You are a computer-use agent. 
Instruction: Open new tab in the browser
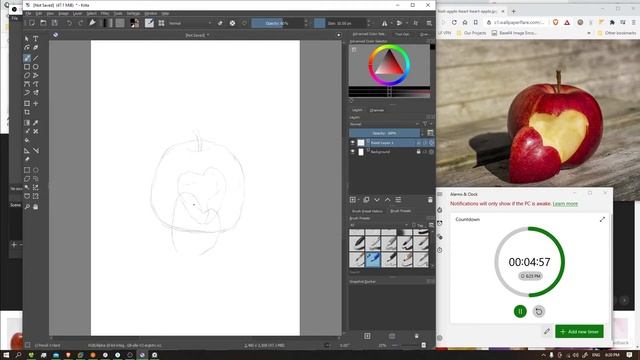pyautogui.click(x=513, y=11)
